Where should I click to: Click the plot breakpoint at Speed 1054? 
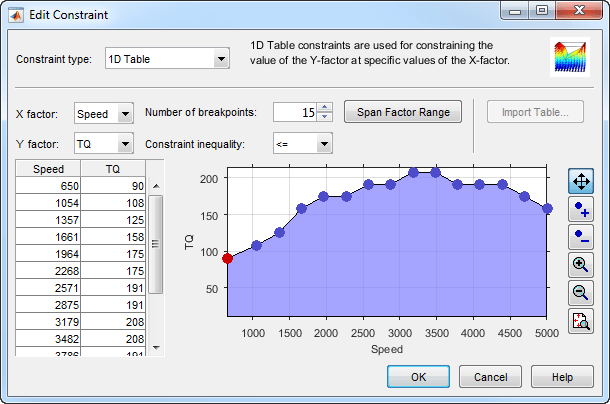[256, 245]
